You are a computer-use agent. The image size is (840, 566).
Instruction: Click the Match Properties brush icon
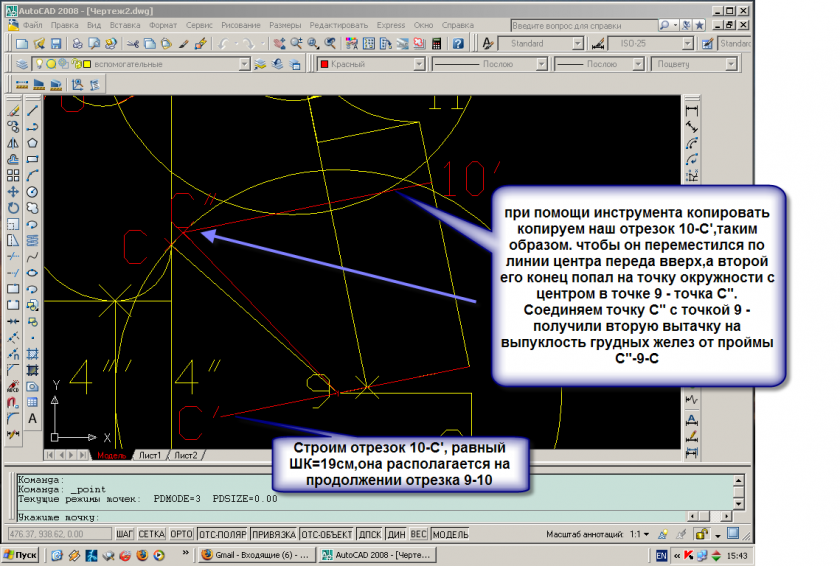click(184, 44)
